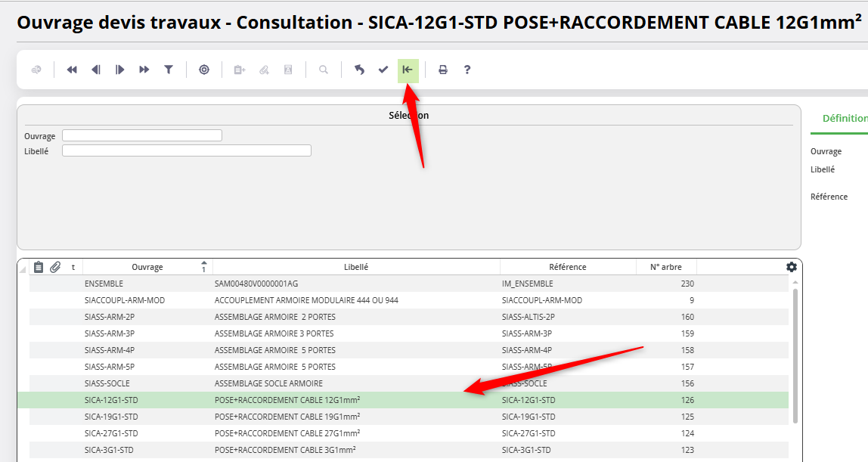The width and height of the screenshot is (868, 462).
Task: Click N° arbre value 9
Action: 691,300
